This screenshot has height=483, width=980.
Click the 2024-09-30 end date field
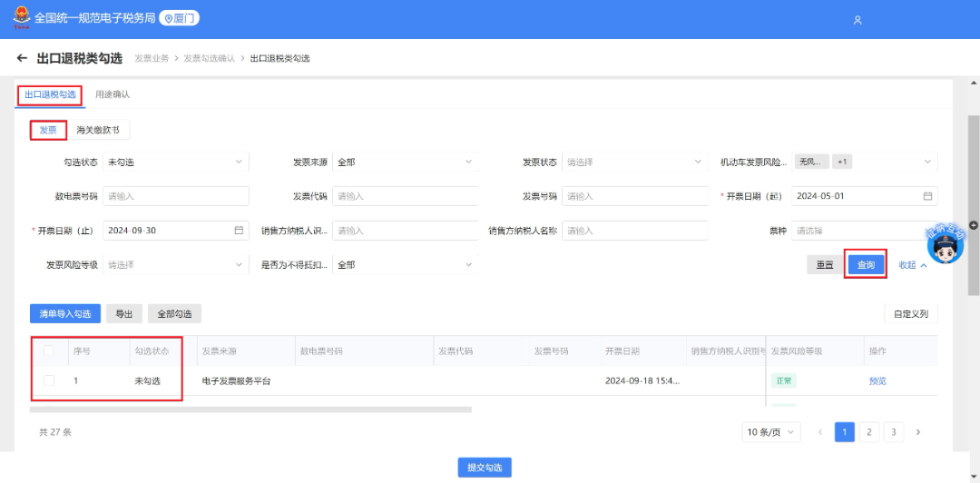[176, 231]
